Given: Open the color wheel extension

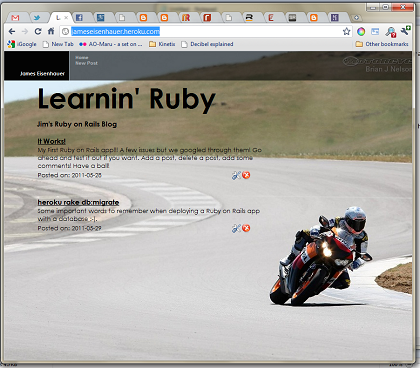Looking at the screenshot, I should [x=361, y=32].
